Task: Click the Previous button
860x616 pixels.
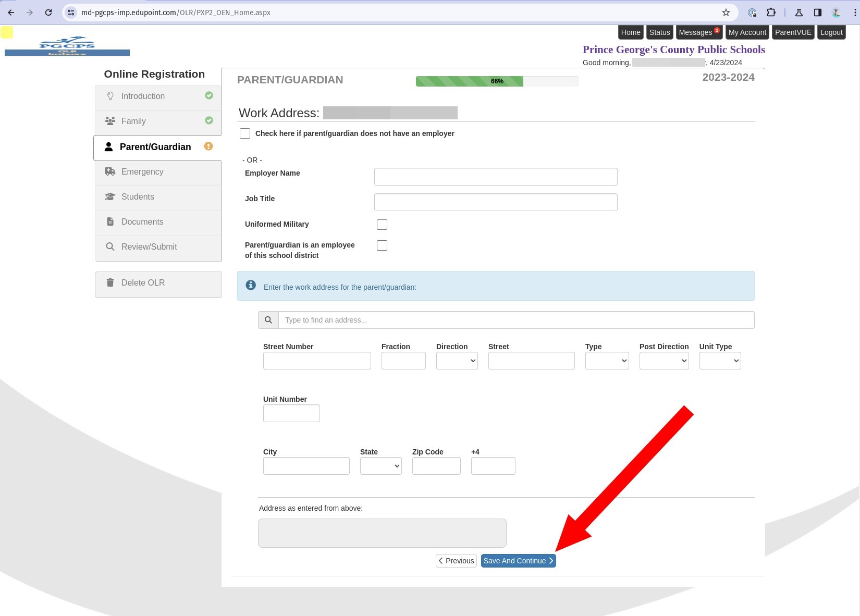Action: click(x=456, y=560)
